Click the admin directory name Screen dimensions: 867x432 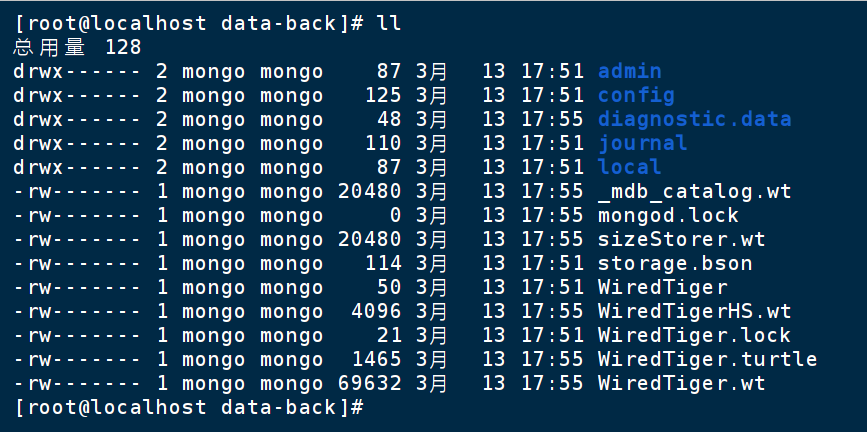tap(629, 71)
